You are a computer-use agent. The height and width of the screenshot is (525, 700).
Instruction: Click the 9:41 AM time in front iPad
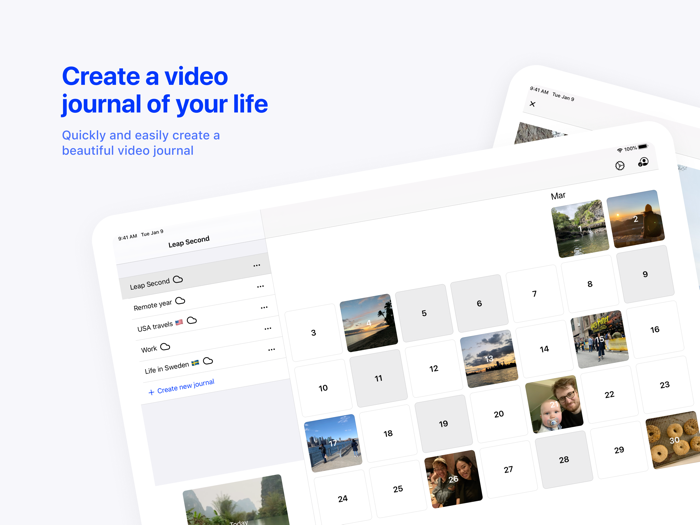click(x=127, y=237)
